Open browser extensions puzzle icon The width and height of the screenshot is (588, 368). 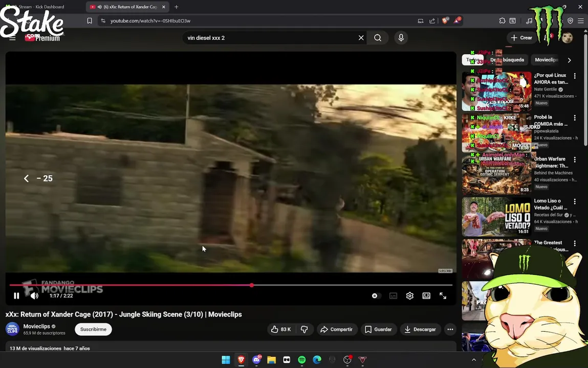(x=502, y=21)
